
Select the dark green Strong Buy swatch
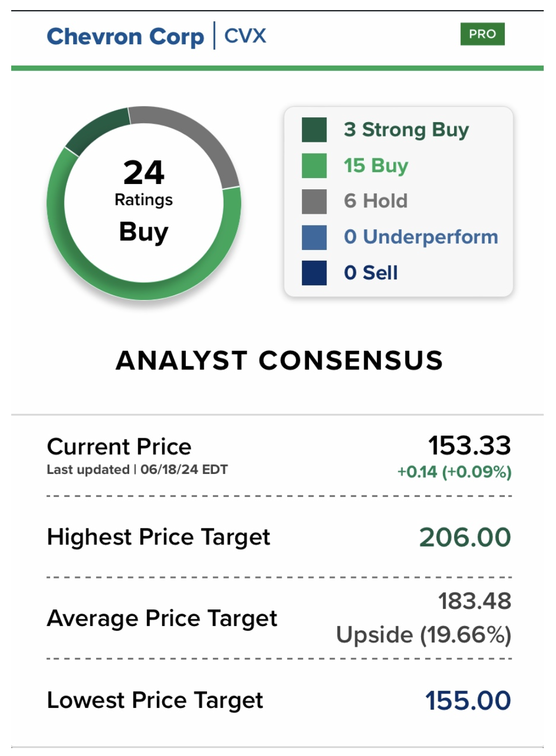[314, 130]
